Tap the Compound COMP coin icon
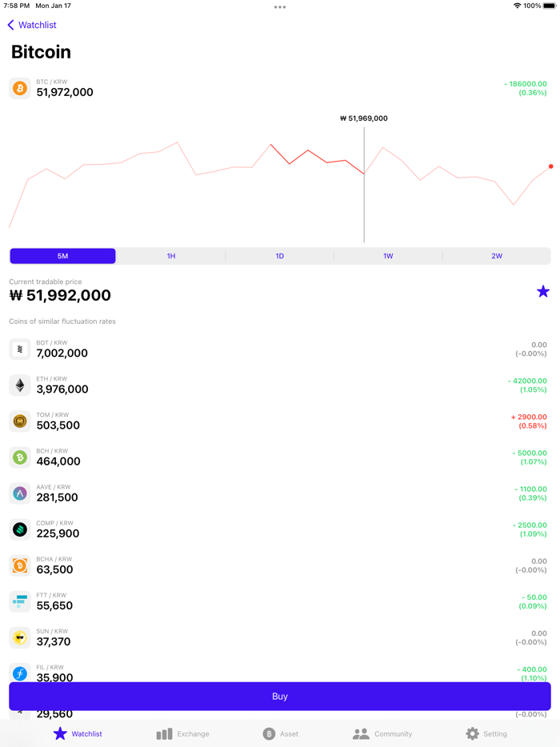Image resolution: width=560 pixels, height=747 pixels. 19,529
